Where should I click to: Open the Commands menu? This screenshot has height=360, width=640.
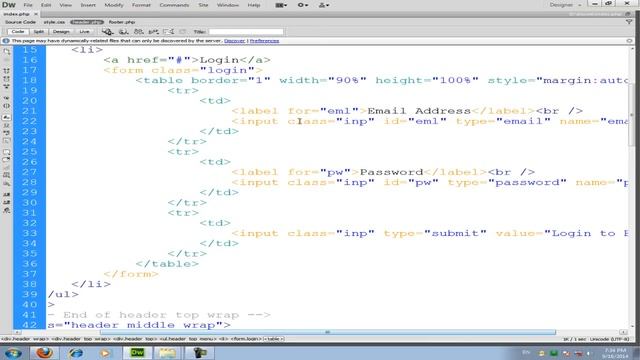(174, 5)
